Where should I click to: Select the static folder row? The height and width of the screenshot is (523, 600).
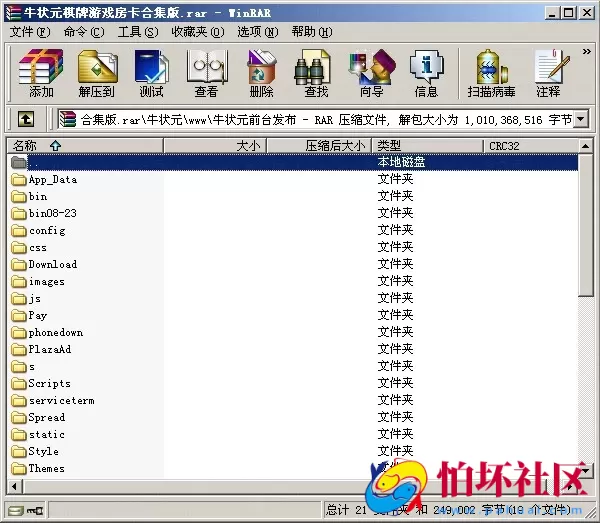(x=293, y=434)
